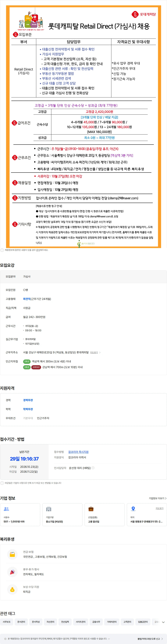Viewport: 167px width, 644px height.
Task: Click the 중소기업 (비상장) company type text
Action: click(x=54, y=522)
